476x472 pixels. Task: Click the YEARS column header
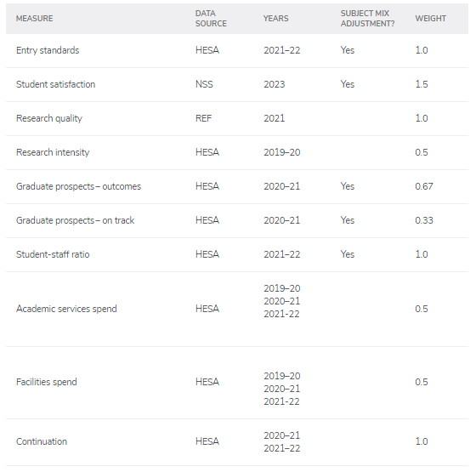click(275, 19)
